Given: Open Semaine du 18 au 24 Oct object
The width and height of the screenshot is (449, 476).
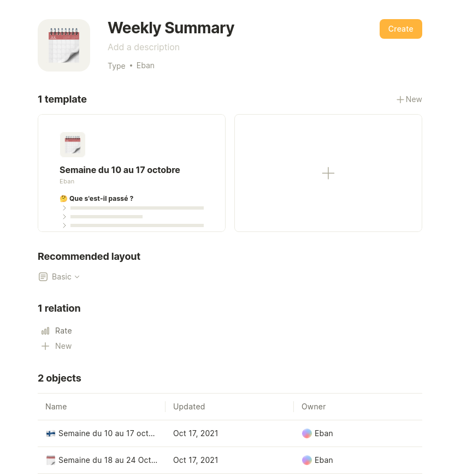Looking at the screenshot, I should click(x=108, y=460).
